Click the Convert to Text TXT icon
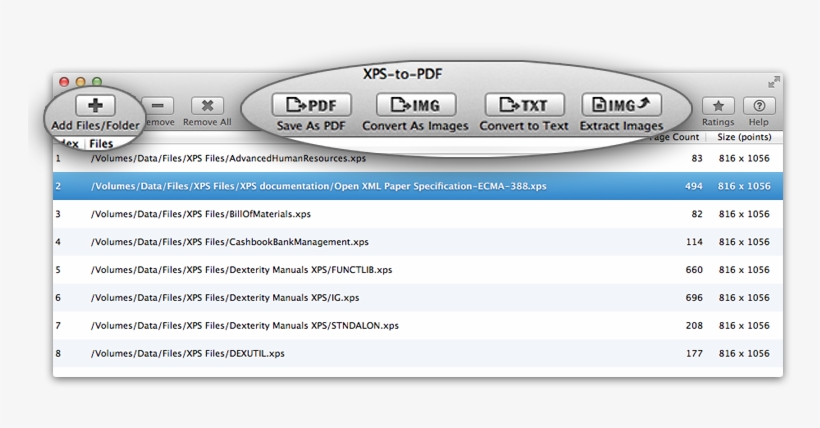 tap(524, 105)
